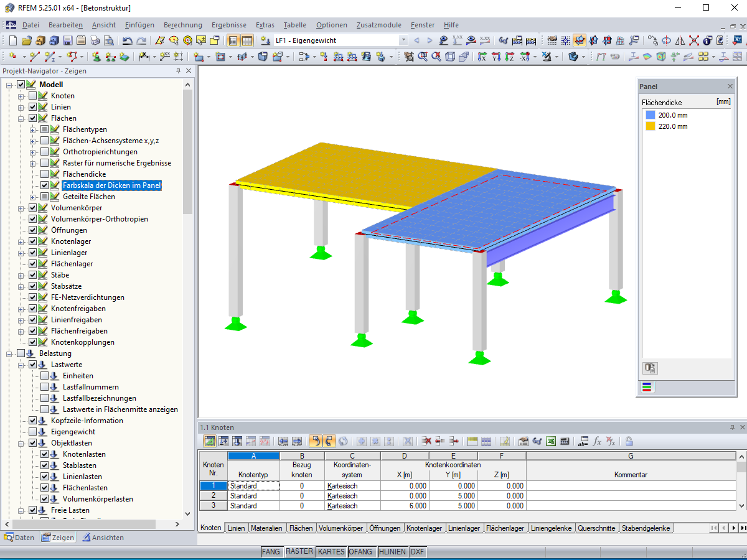Enable the Lastfallnummern checkbox
Screen dimensions: 747x560
pos(45,387)
